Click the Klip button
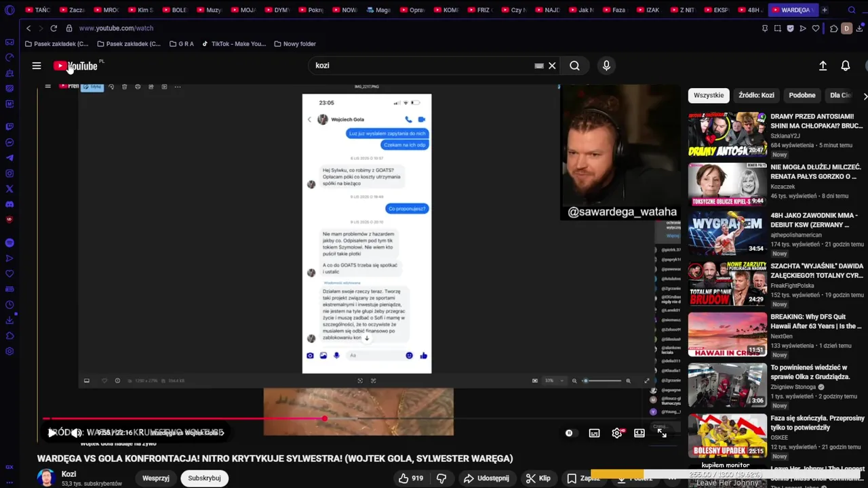 538,478
